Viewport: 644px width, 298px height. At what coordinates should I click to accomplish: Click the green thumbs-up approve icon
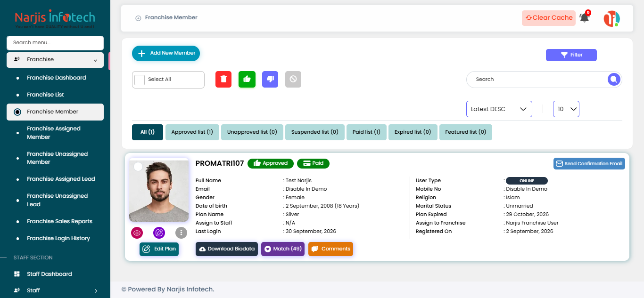point(247,79)
